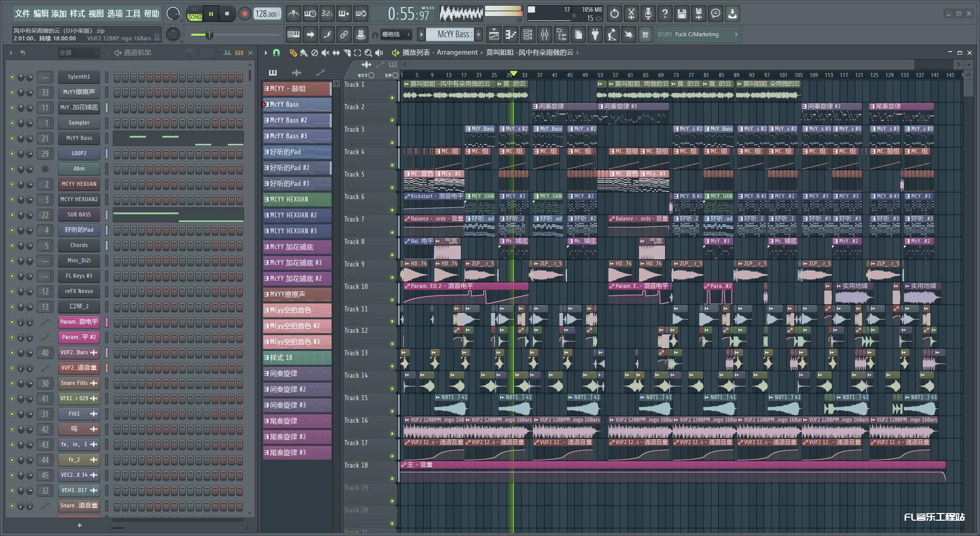Open the playlist view icon
This screenshot has height=536, width=980.
coord(494,35)
